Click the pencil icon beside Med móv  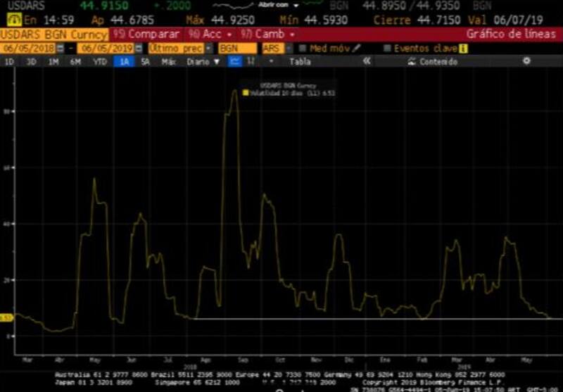click(x=356, y=48)
